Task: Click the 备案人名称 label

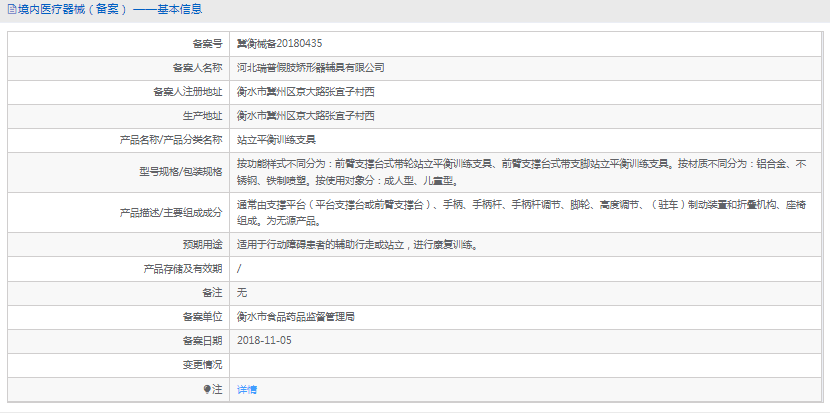Action: point(197,68)
